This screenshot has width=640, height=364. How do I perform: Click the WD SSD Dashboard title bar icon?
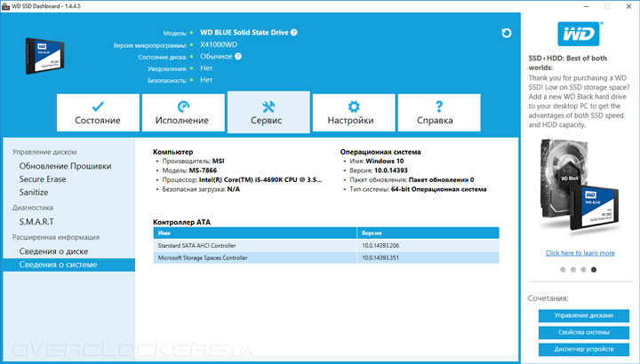coord(5,6)
